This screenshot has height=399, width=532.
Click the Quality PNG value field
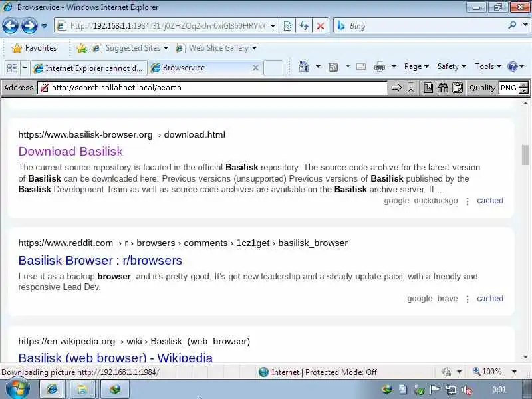(x=509, y=88)
